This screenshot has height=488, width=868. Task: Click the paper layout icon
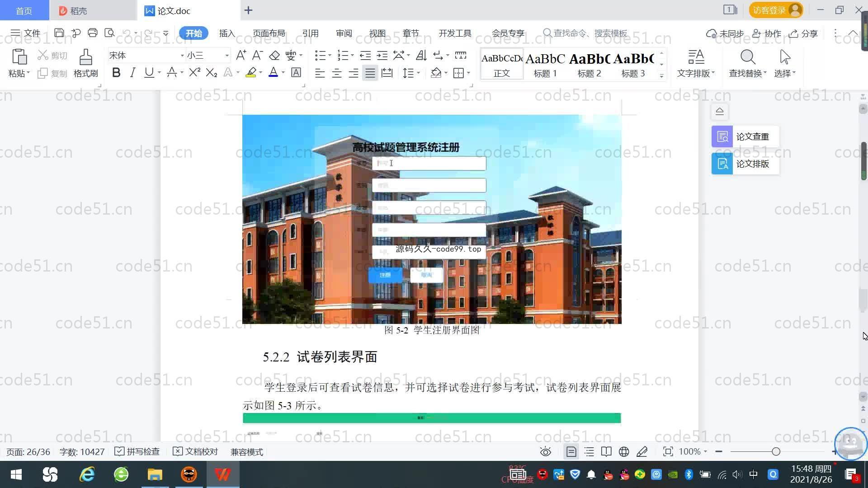pos(722,164)
